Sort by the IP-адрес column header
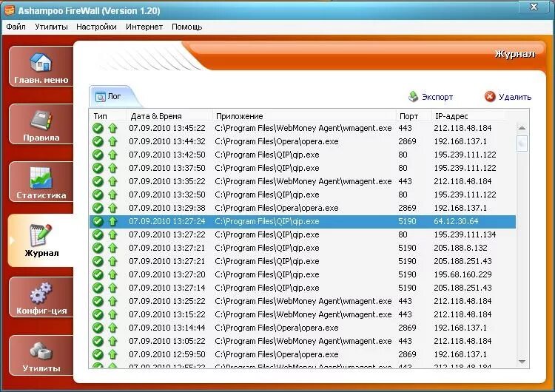 click(x=468, y=116)
